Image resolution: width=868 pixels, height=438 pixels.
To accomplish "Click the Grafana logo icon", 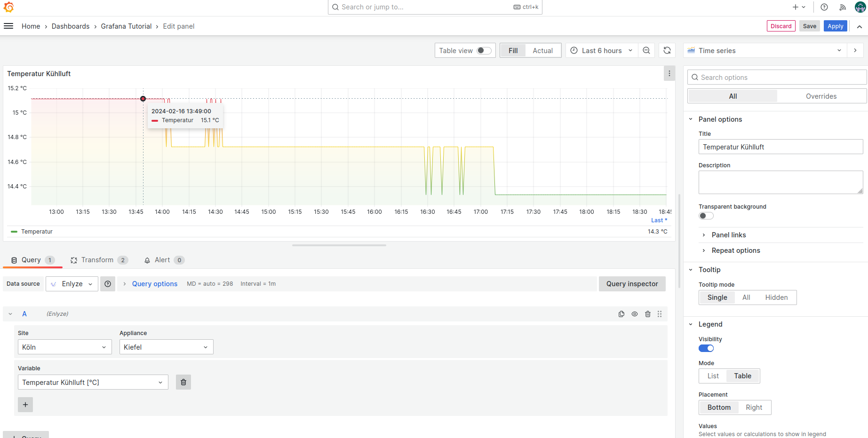I will (8, 7).
